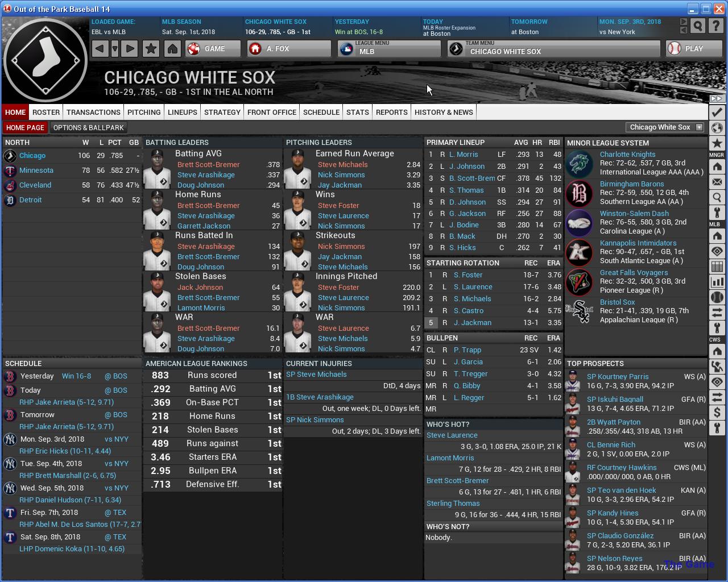Open Steve Michaels under Earned Run Average
Screen dimensions: 728x582
(342, 165)
